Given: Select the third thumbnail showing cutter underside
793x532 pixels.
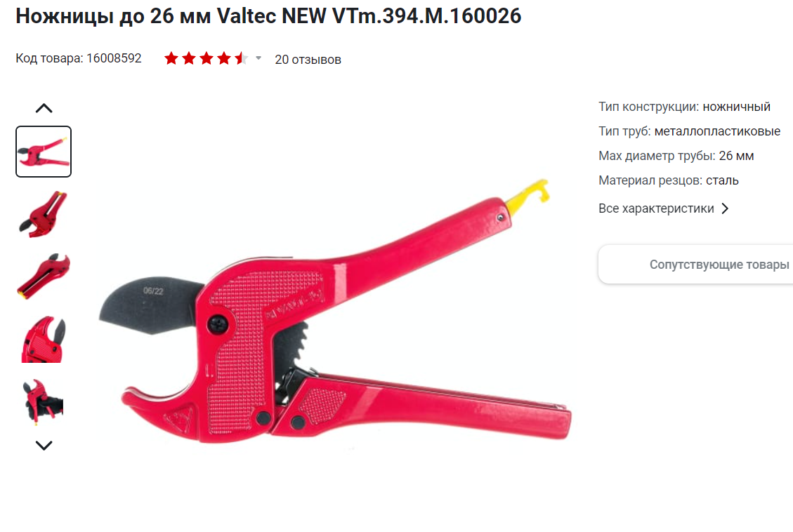Looking at the screenshot, I should tap(44, 277).
